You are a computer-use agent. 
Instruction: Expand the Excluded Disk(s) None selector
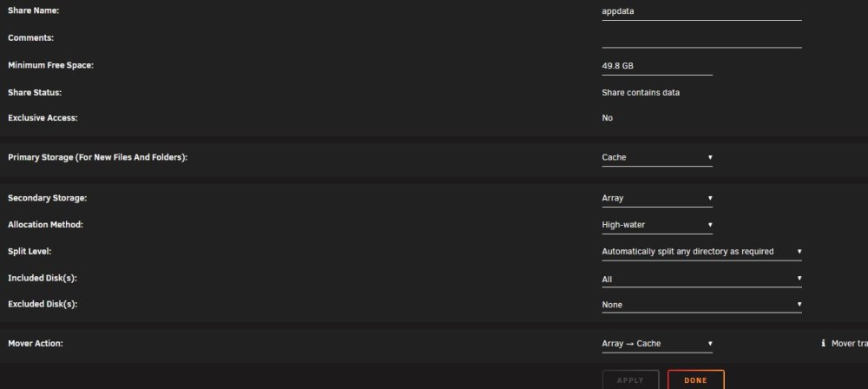point(701,304)
